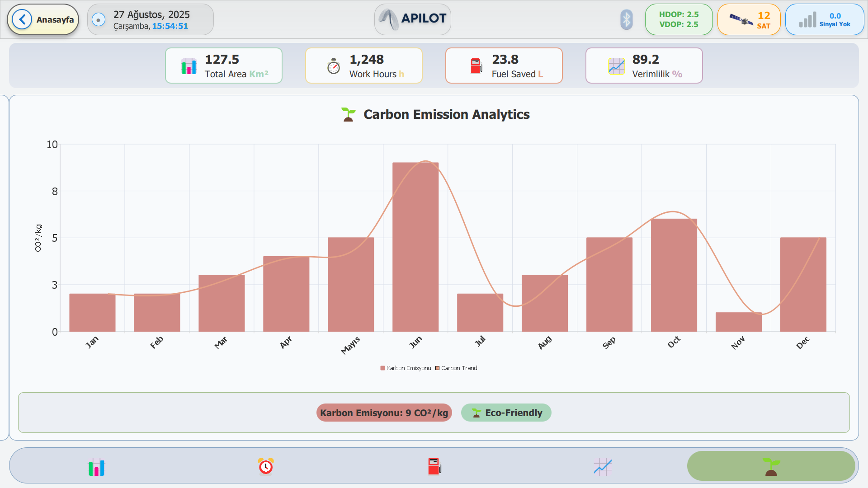868x488 pixels.
Task: Open the bar chart tab in bottom bar
Action: pos(96,467)
